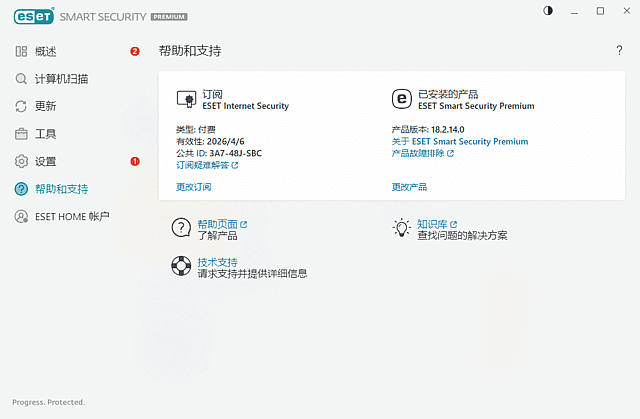Click the 设置 gear icon
The width and height of the screenshot is (640, 419).
pyautogui.click(x=21, y=162)
